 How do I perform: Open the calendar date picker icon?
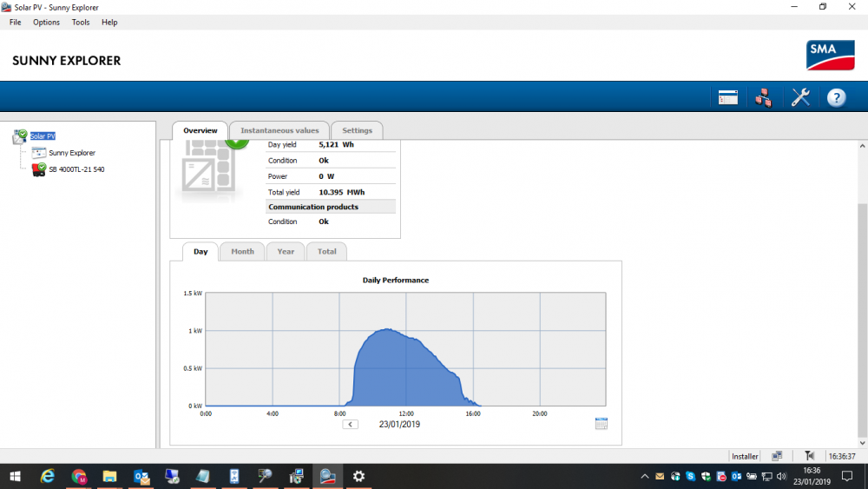pos(602,424)
